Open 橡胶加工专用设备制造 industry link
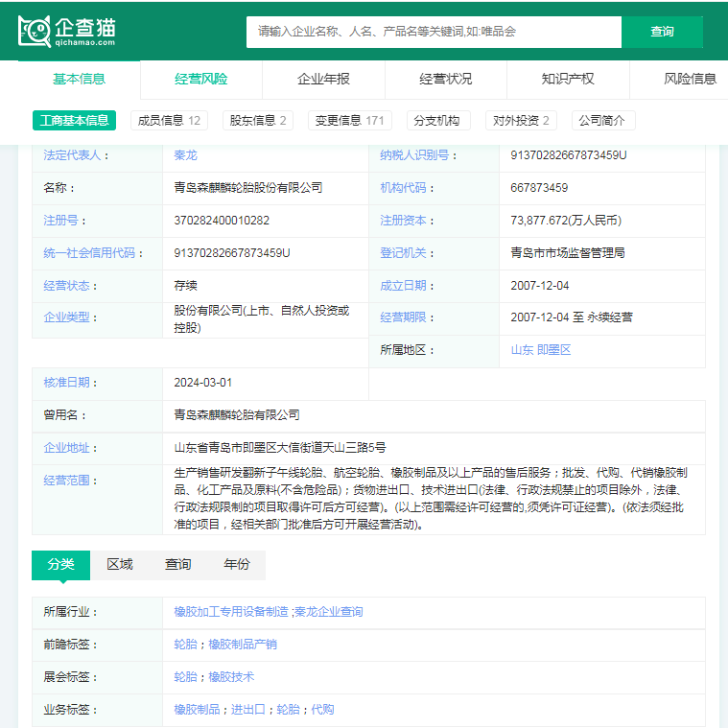This screenshot has width=728, height=728. pos(230,612)
